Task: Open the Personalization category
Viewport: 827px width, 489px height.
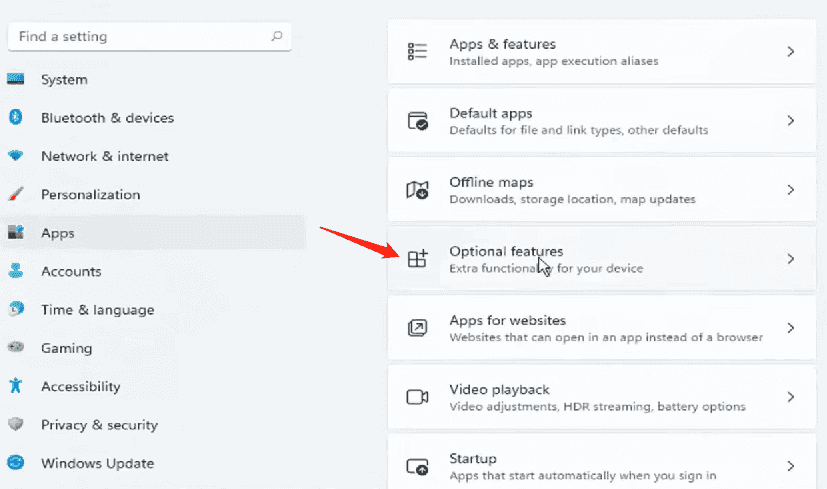Action: [91, 195]
